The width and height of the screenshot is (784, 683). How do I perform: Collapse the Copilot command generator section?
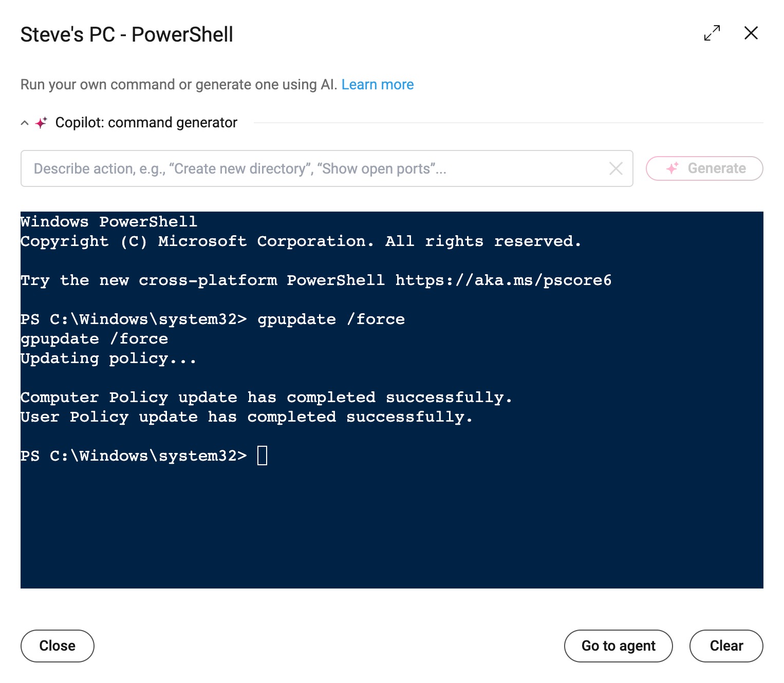pos(25,123)
